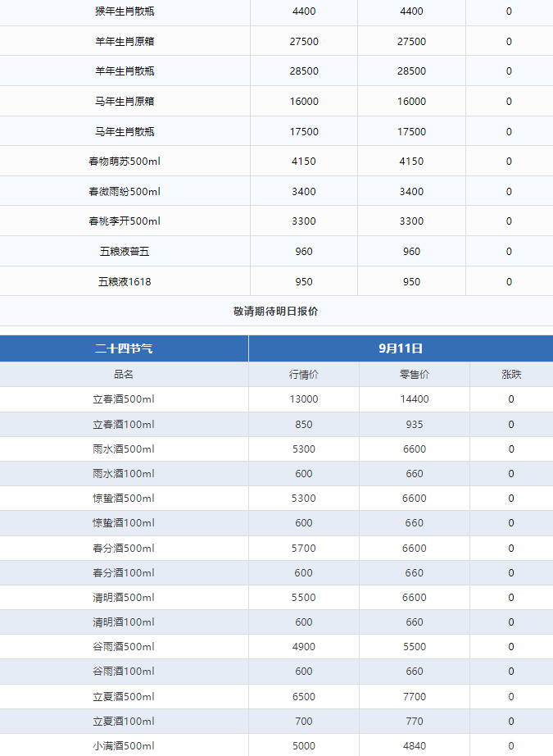Select the 惊蛰酒500ml product name
Viewport: 553px width, 756px height.
click(x=124, y=498)
